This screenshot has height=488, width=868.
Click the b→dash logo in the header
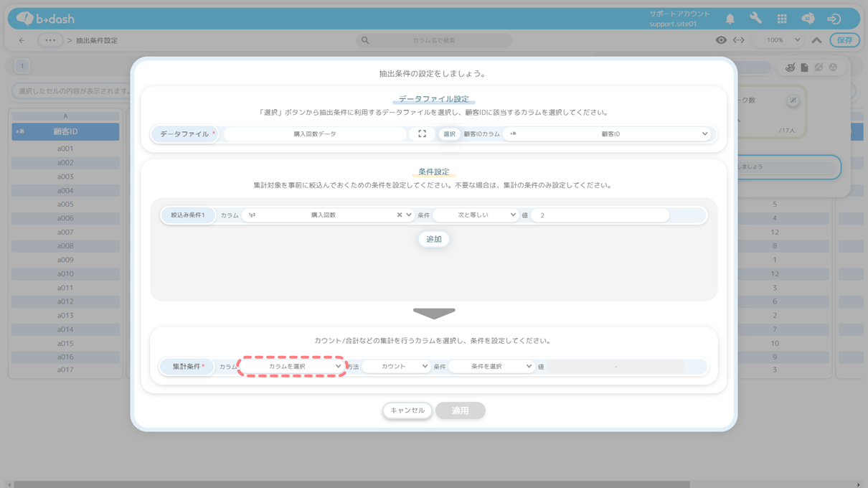point(45,19)
